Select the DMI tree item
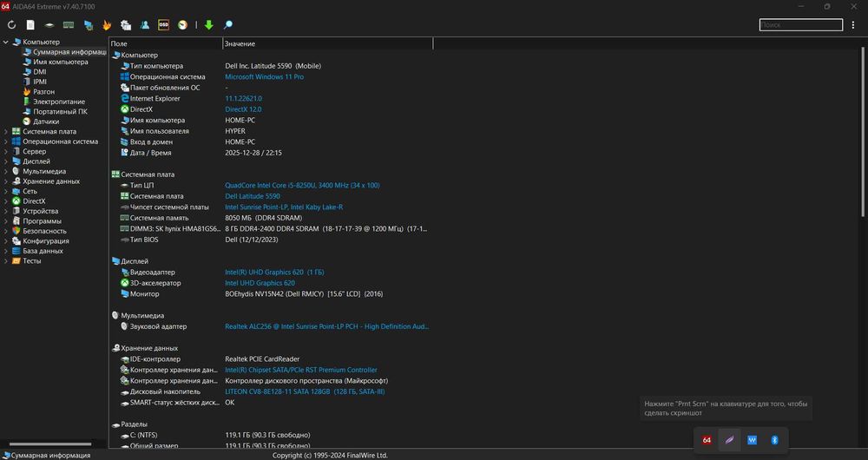Screen dimensions: 868x460 tap(39, 72)
